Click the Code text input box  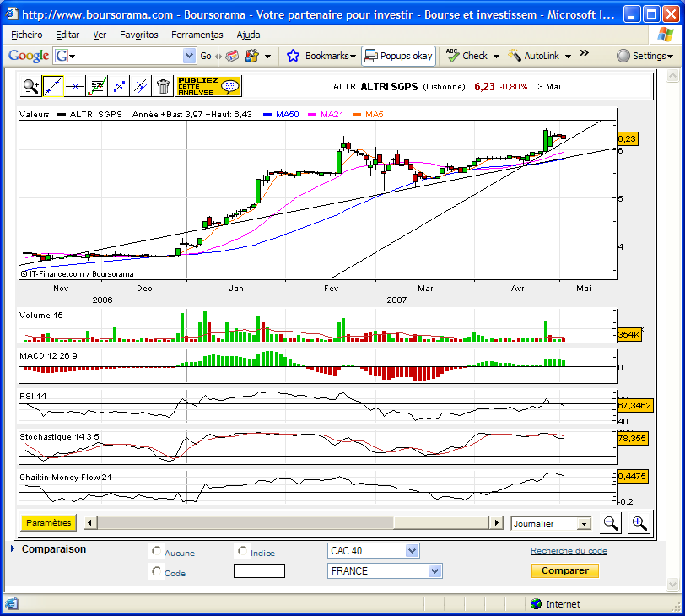tap(259, 571)
